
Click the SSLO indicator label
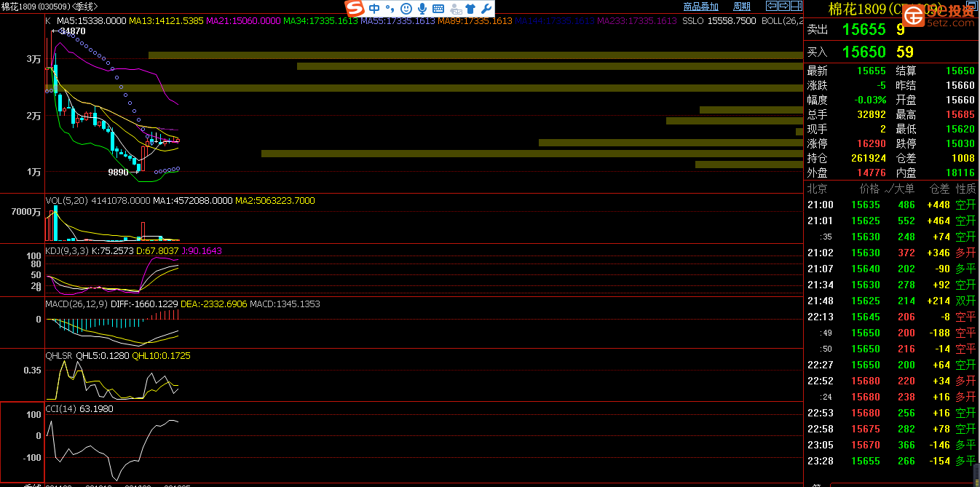click(693, 21)
